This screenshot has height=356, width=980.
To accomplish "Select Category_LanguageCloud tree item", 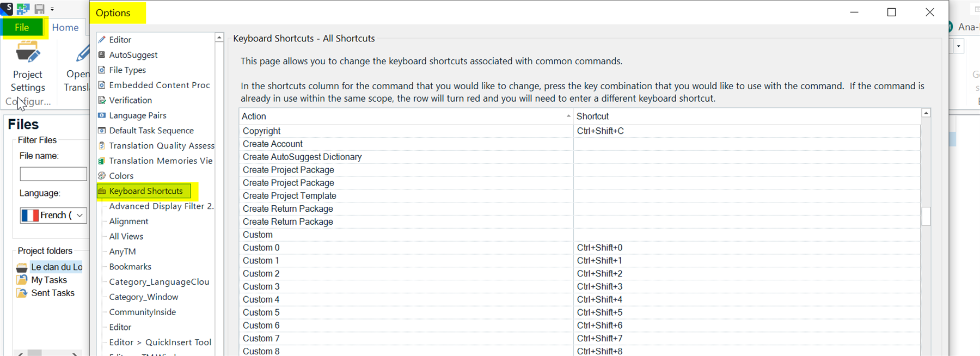I will [159, 282].
